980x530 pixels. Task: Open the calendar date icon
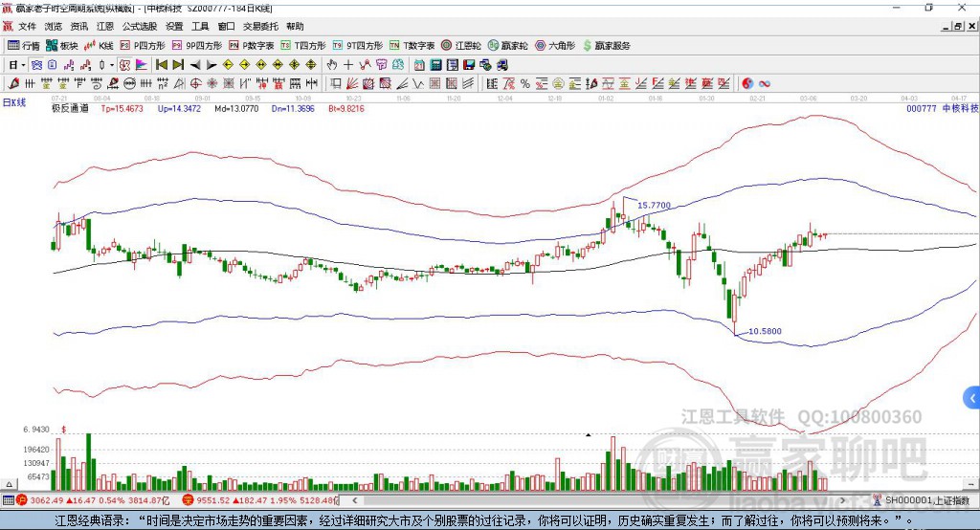pyautogui.click(x=419, y=65)
